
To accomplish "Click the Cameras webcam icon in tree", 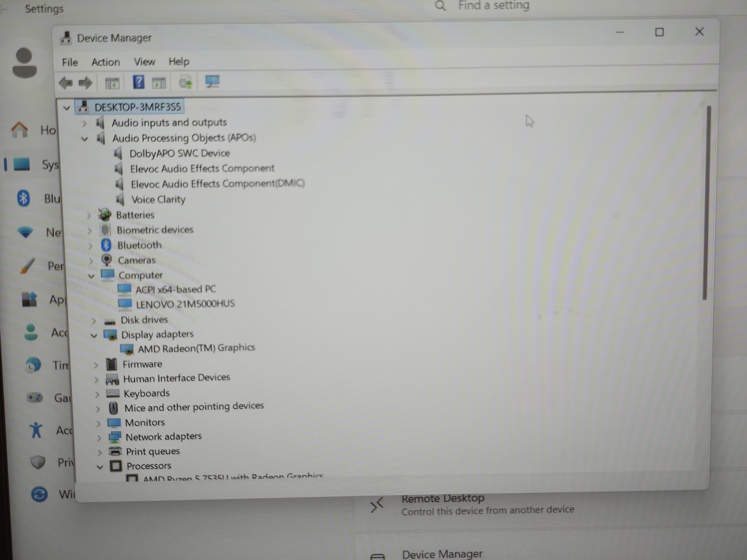I will (x=107, y=260).
